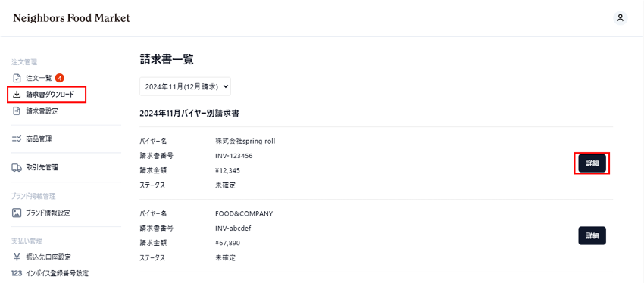The height and width of the screenshot is (283, 644).
Task: Open 振込先口座設定 menu item
Action: click(42, 257)
